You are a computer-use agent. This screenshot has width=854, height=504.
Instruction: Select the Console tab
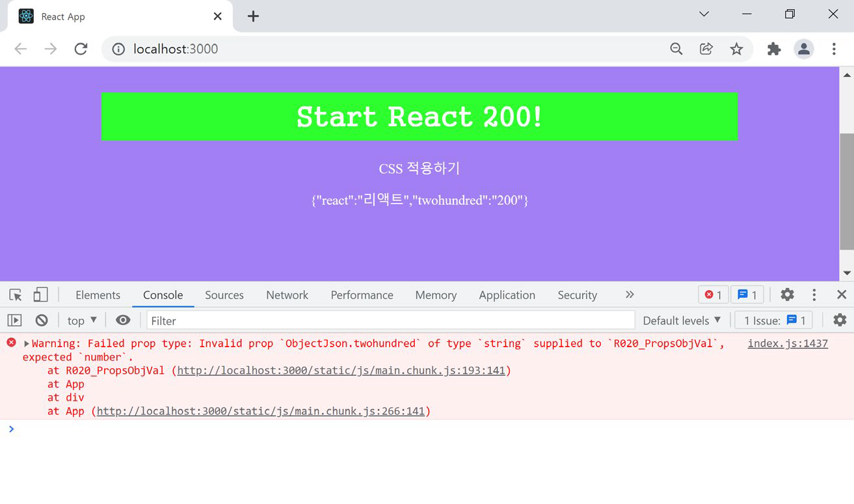(x=163, y=295)
